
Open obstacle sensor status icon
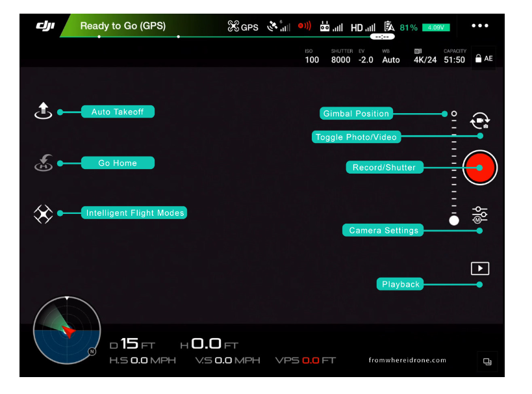[x=305, y=26]
